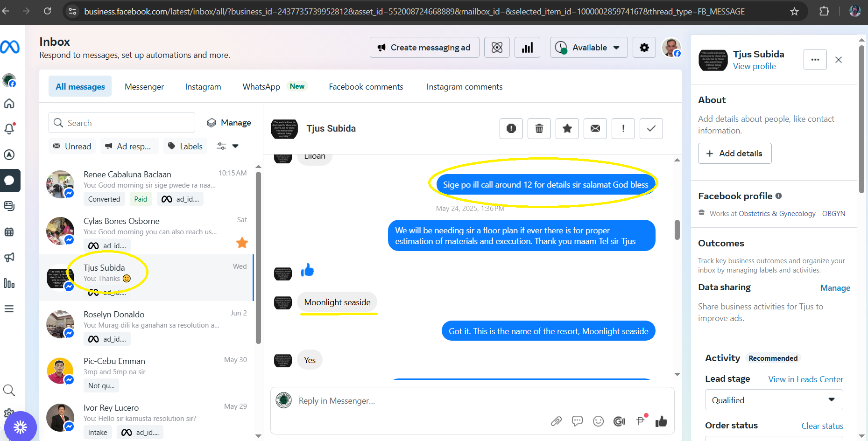This screenshot has height=441, width=868.
Task: Open the Notifications bell in sidebar
Action: 9,128
